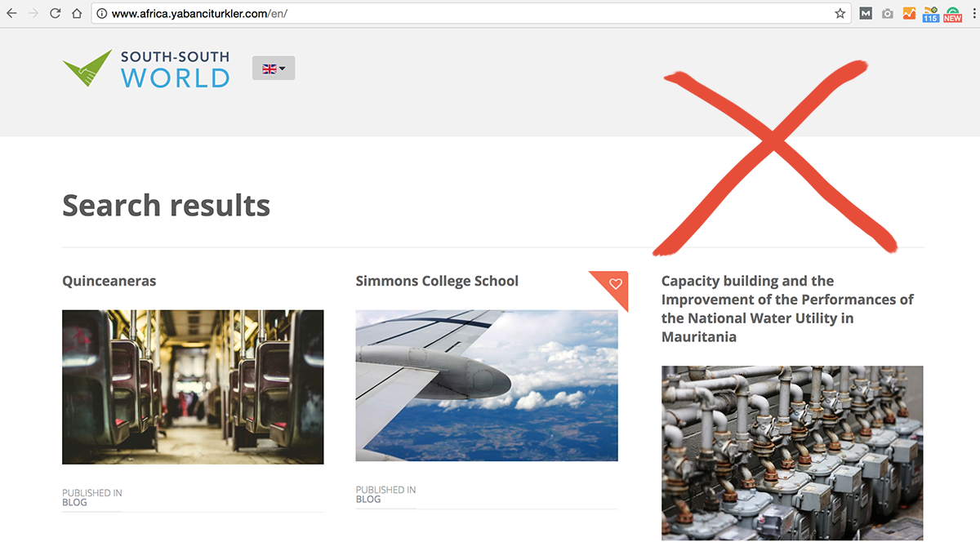Image resolution: width=980 pixels, height=560 pixels.
Task: Open the dark M extension icon
Action: (866, 14)
